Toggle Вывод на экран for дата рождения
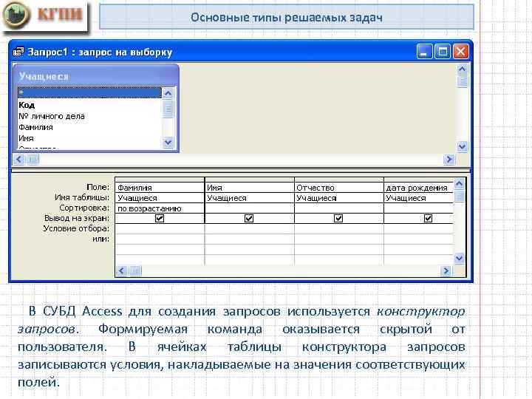Screen dimensions: 532x399 [428, 218]
